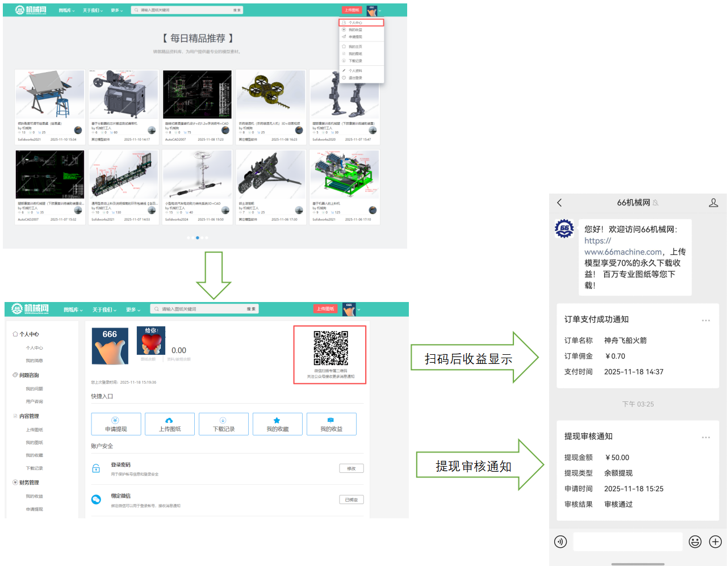Click the voice message icon in the chat
The image size is (728, 566).
560,542
